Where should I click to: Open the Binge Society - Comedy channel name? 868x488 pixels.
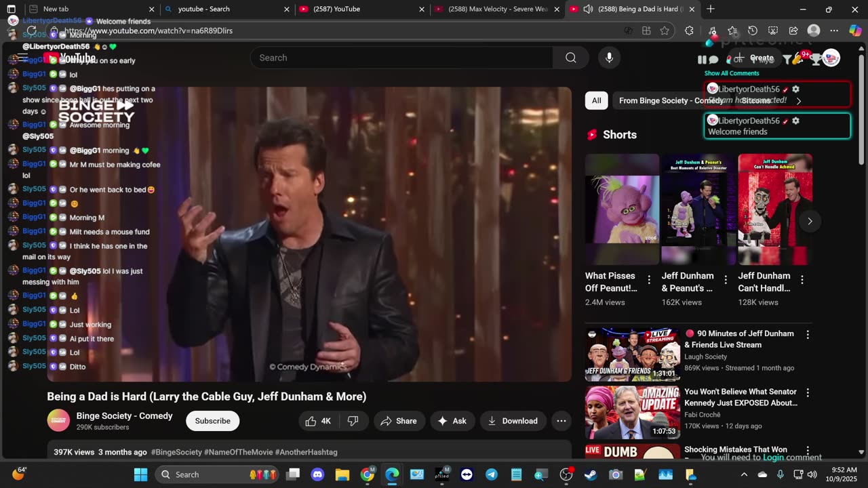(125, 416)
